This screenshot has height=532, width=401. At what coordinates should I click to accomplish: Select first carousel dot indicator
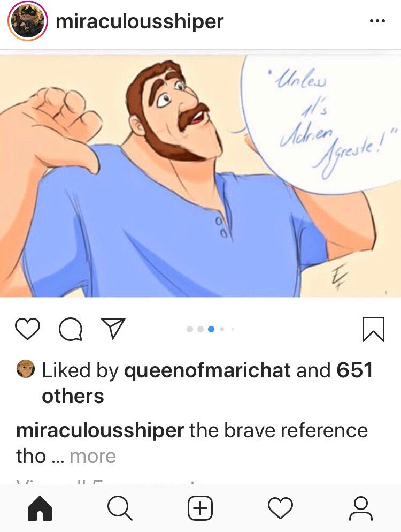coord(190,329)
